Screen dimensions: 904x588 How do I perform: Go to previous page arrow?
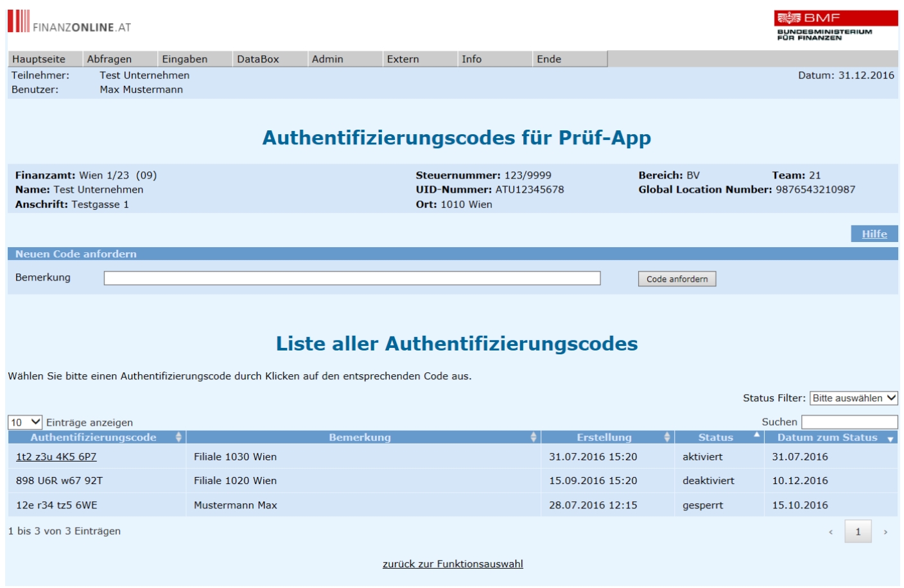pos(830,532)
